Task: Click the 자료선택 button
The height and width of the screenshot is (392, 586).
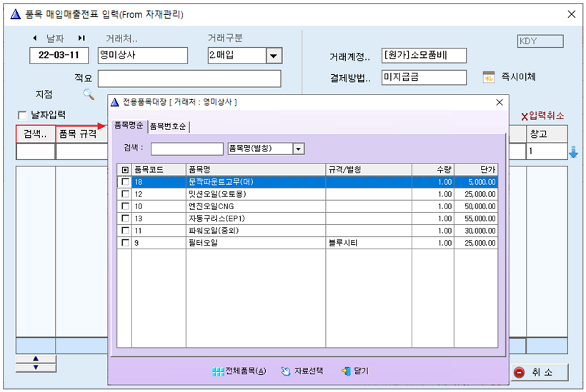Action: click(x=302, y=371)
